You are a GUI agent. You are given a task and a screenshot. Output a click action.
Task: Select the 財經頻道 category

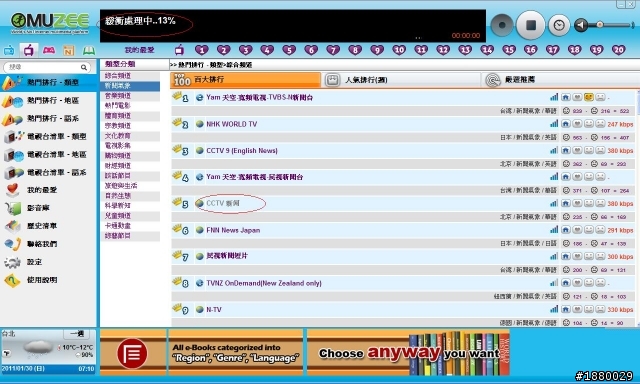pos(130,166)
